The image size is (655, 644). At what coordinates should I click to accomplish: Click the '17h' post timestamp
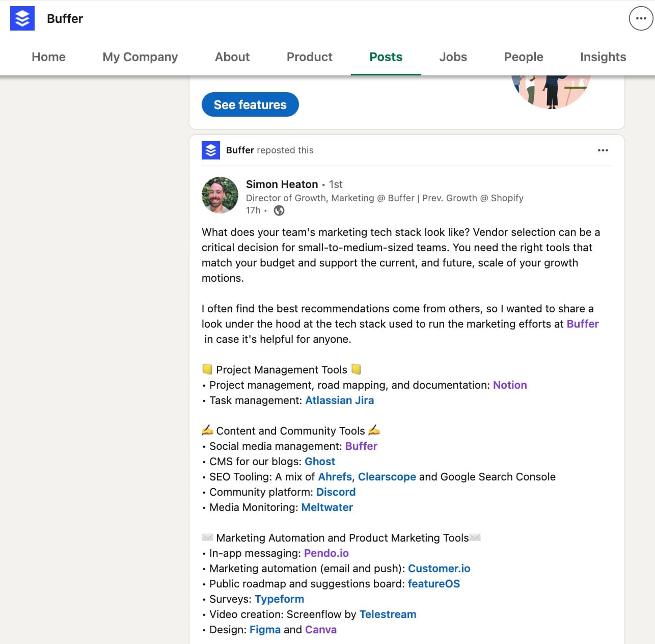pyautogui.click(x=253, y=210)
